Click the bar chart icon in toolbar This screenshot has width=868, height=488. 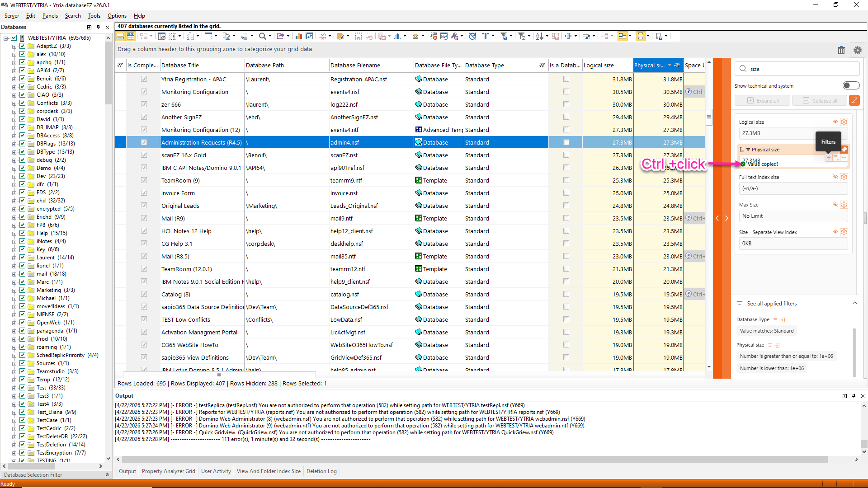pos(298,36)
